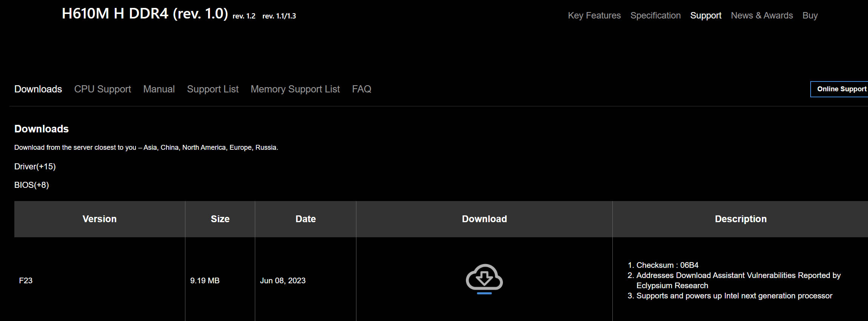Open News & Awards page
868x321 pixels.
(762, 15)
